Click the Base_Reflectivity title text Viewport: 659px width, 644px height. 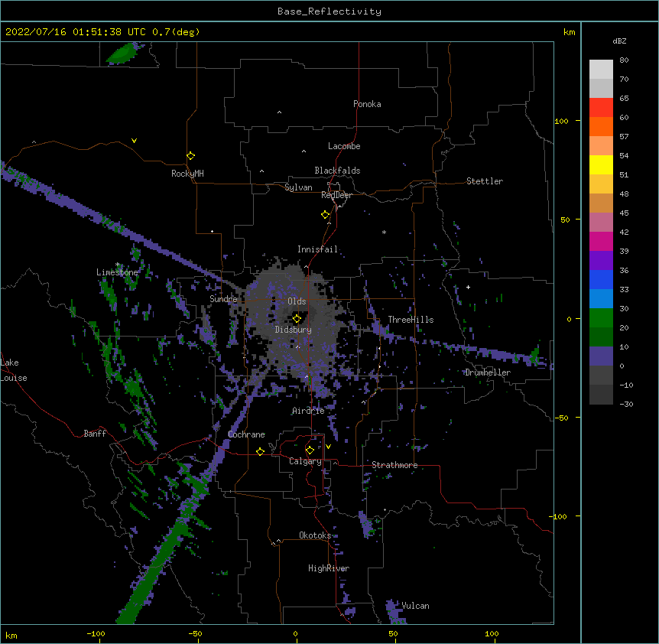coord(329,11)
